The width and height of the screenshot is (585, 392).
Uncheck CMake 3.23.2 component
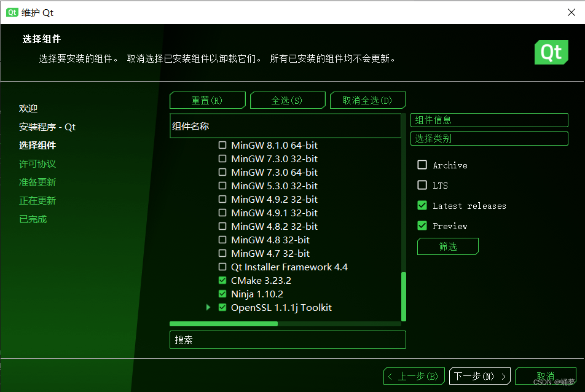click(x=222, y=280)
